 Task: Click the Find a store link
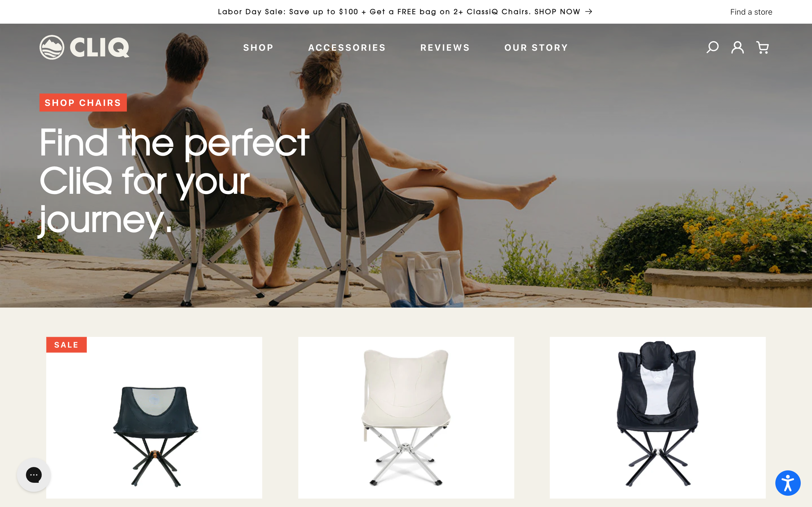(751, 12)
